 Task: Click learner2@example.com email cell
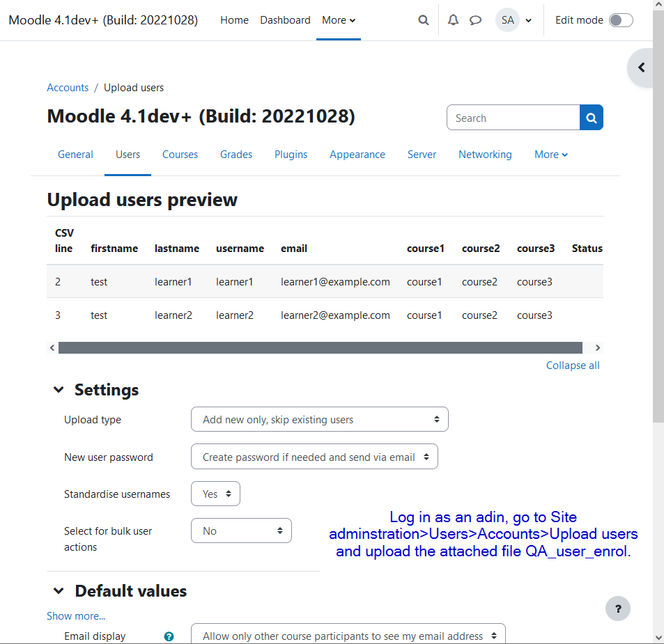click(x=335, y=315)
